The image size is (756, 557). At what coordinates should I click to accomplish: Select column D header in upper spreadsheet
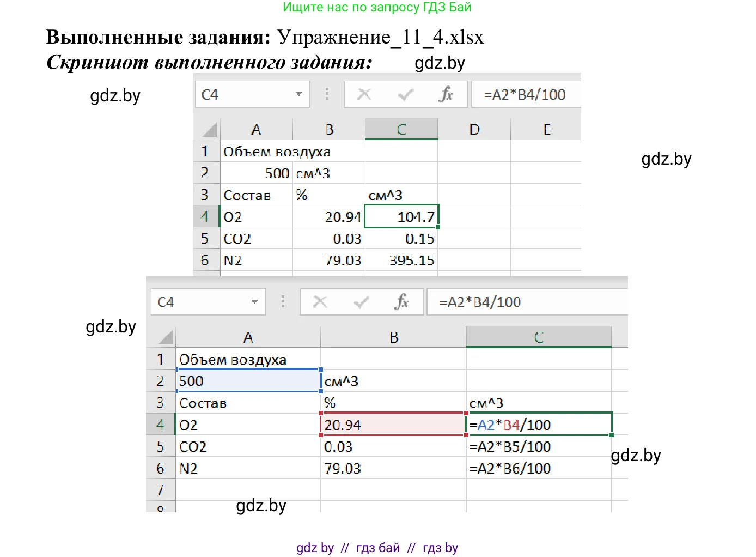click(474, 130)
